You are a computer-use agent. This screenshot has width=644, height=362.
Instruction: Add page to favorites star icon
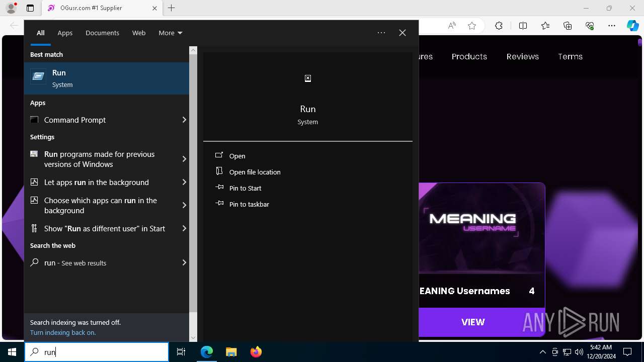pyautogui.click(x=472, y=26)
